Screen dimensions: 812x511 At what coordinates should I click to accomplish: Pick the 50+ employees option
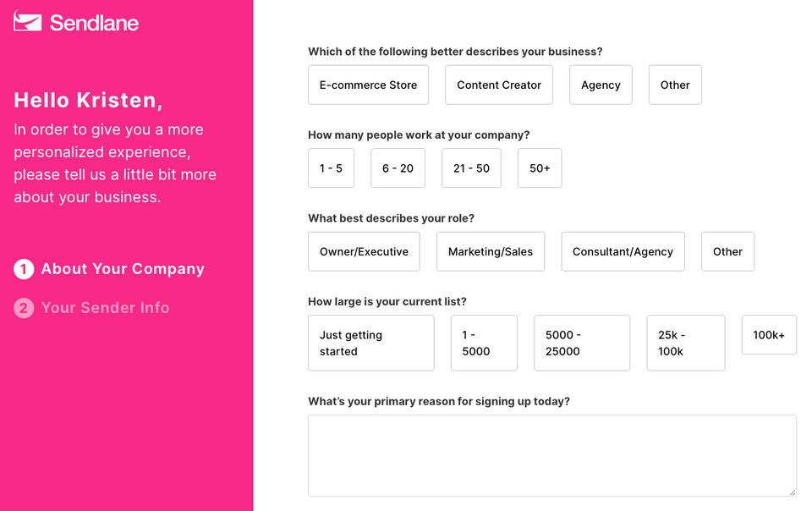[x=540, y=168]
